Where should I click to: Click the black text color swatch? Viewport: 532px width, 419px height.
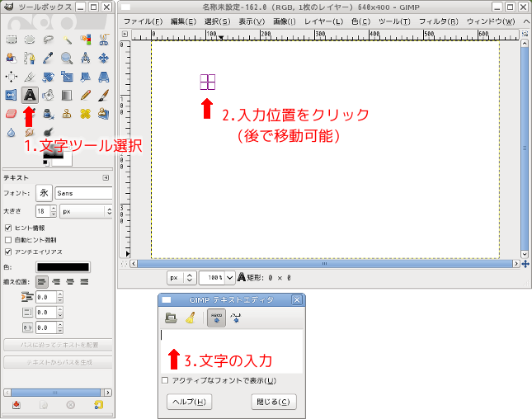click(x=62, y=267)
